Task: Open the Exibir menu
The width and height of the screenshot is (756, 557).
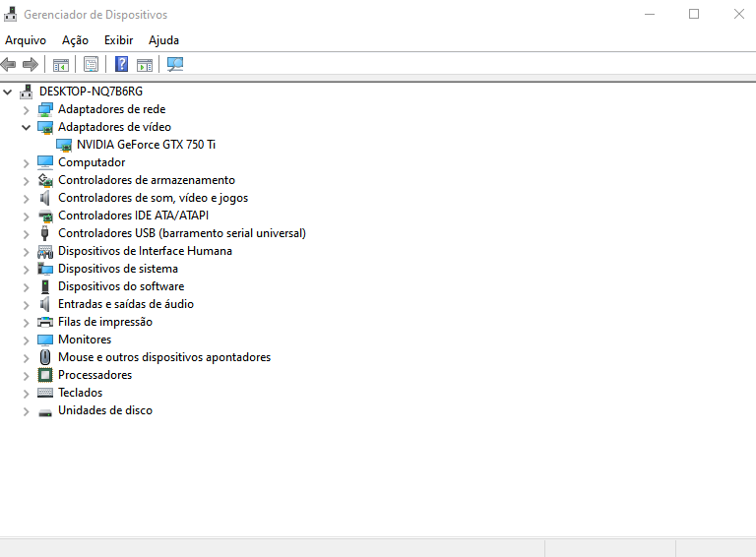Action: [x=118, y=40]
